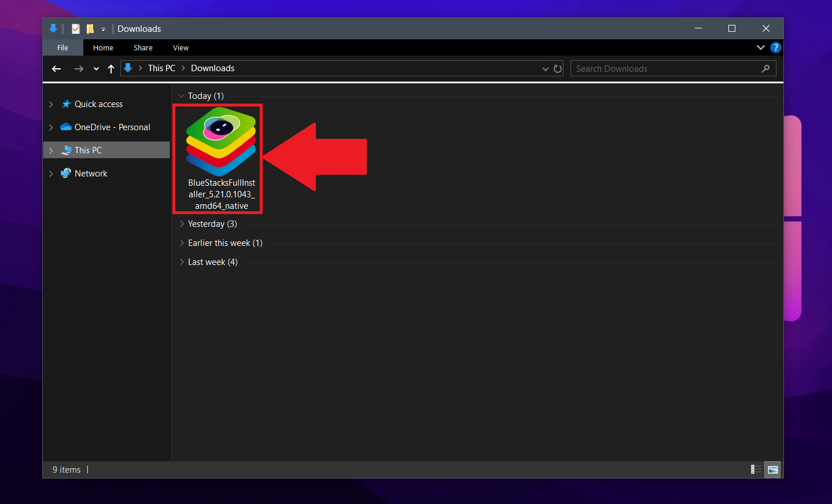Open Customize Quick Access Toolbar dropdown

(x=103, y=29)
